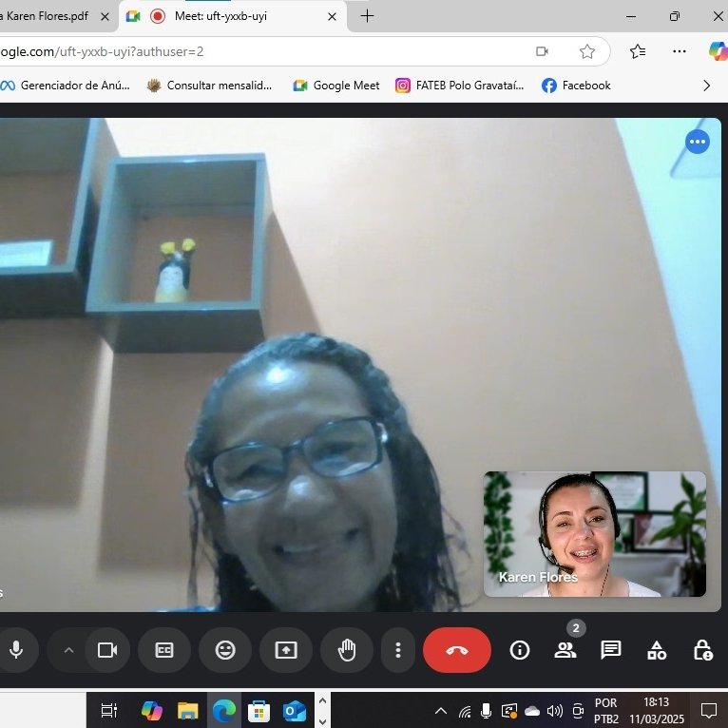The width and height of the screenshot is (728, 728).
Task: Click the present screen button
Action: coord(286,650)
